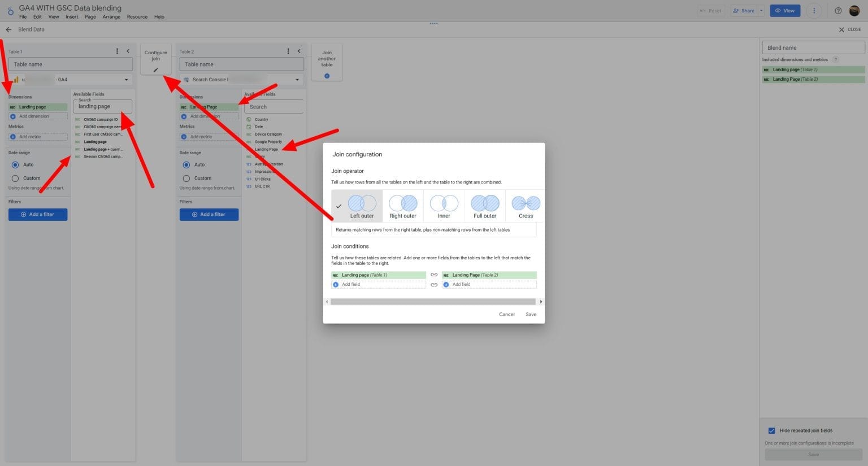This screenshot has width=868, height=466.
Task: Uncheck Hide repeated join fields
Action: [x=772, y=430]
